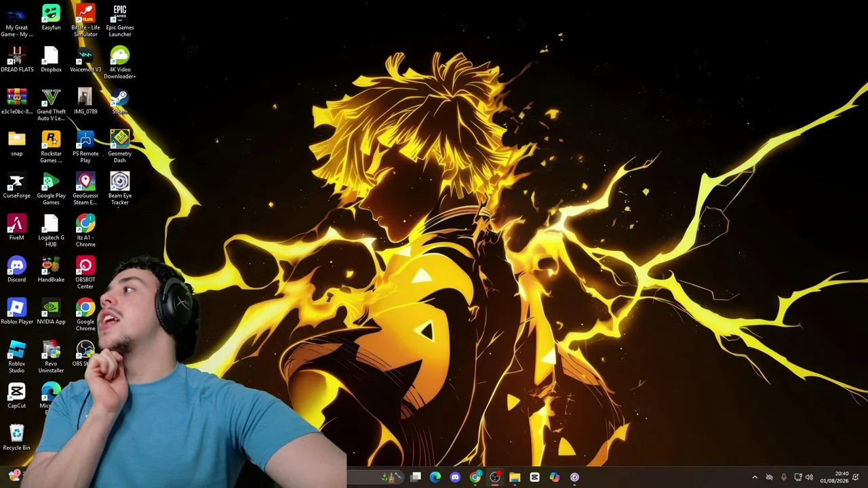Click the cloud sync-off tray icon
Viewport: 868px width, 488px height.
(x=770, y=477)
